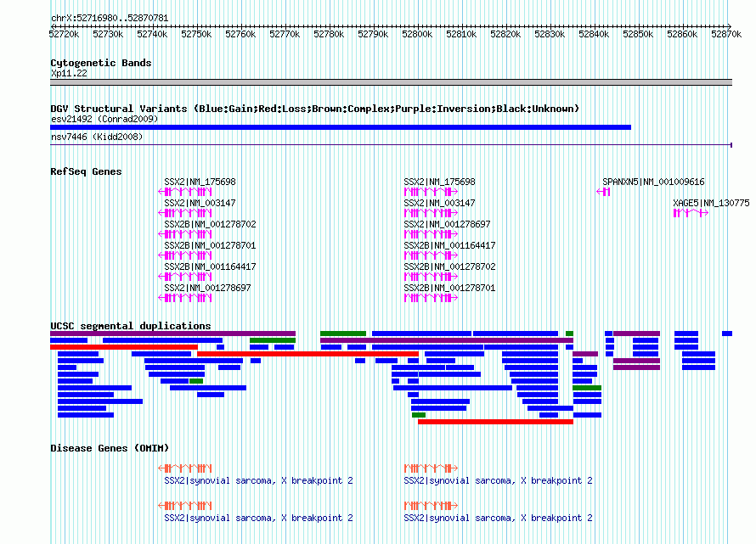This screenshot has width=756, height=544.
Task: Click the gray Xp11.22 cytogenetic band bar
Action: (x=391, y=82)
